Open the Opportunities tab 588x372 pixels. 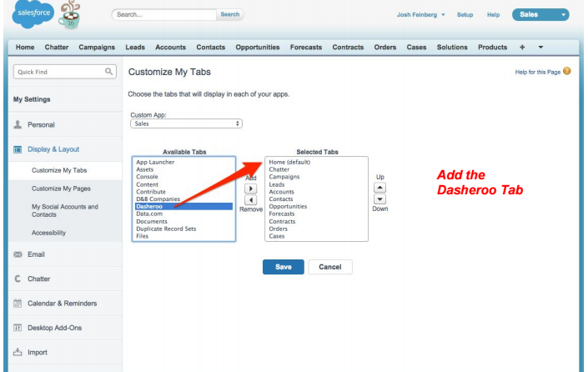pos(258,48)
